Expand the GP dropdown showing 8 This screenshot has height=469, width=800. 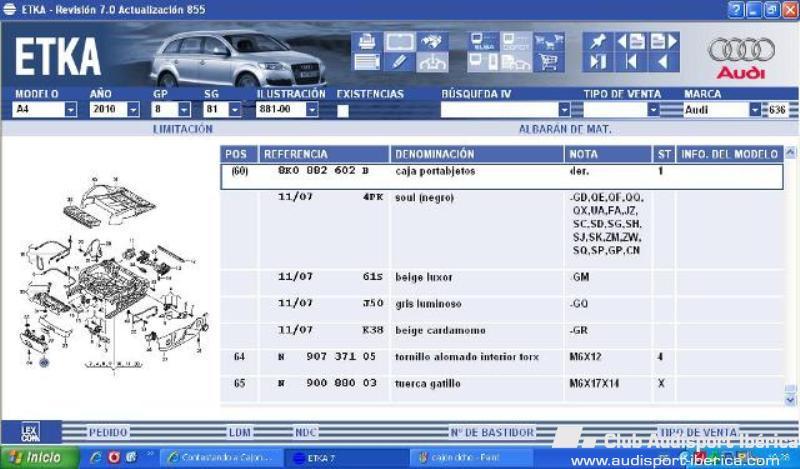point(184,109)
